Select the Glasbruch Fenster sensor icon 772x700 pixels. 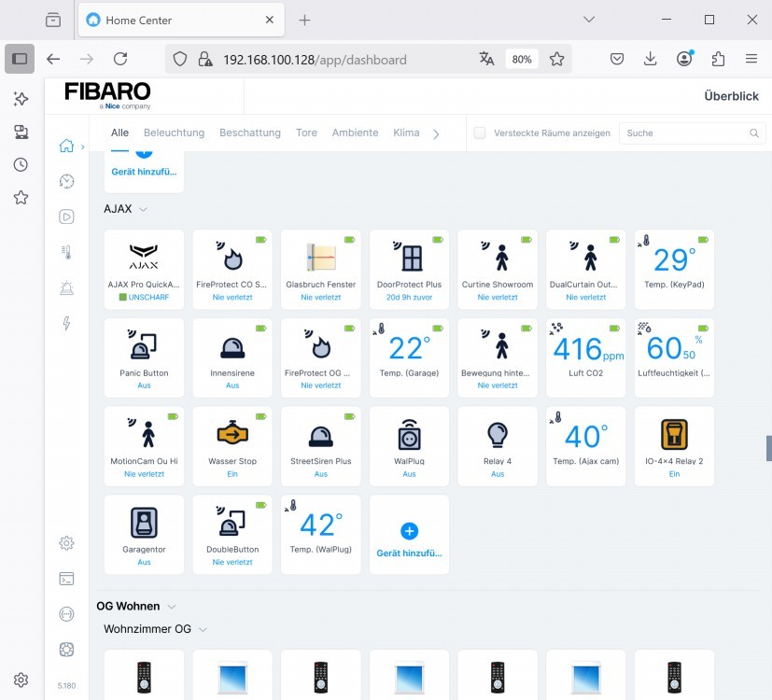[x=320, y=258]
